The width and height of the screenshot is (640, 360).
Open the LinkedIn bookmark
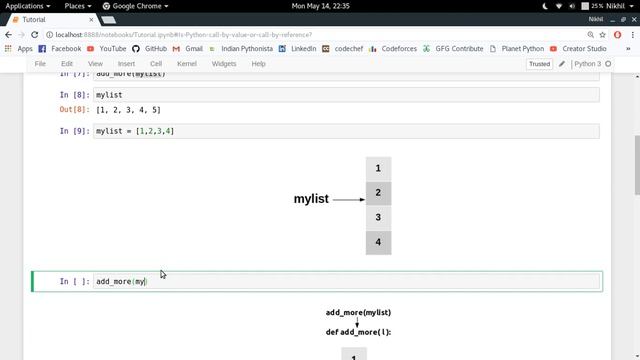298,49
